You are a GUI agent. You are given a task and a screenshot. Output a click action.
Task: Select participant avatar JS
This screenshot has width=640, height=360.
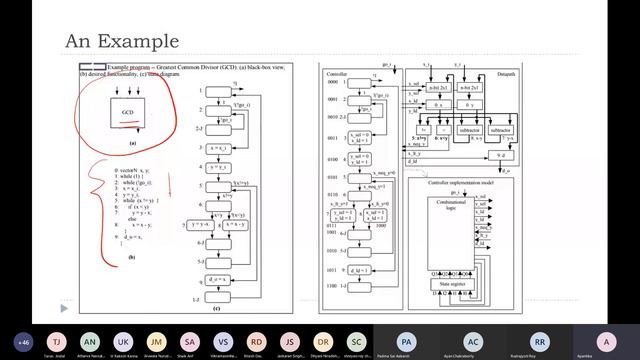coord(290,342)
